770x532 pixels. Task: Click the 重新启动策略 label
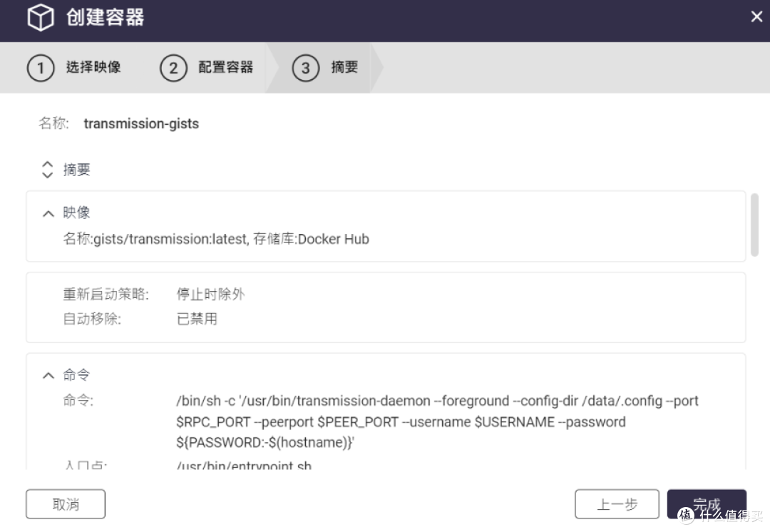coord(106,295)
